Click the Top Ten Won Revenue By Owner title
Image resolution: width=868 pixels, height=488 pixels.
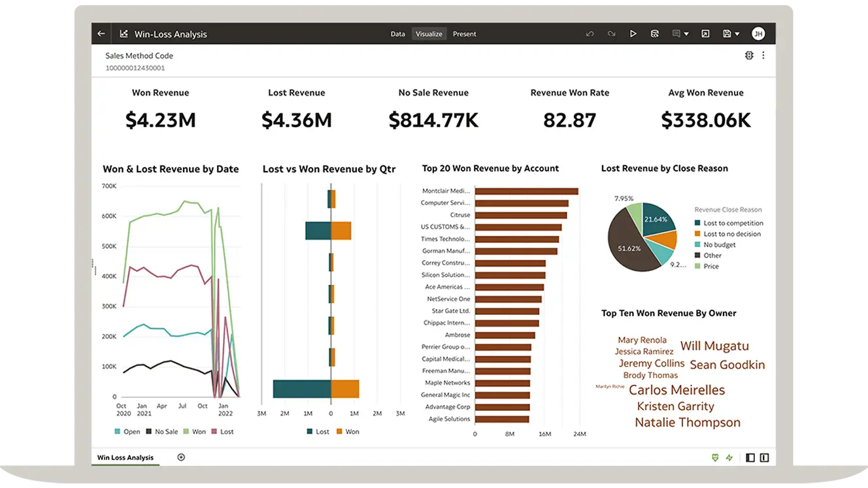click(669, 314)
